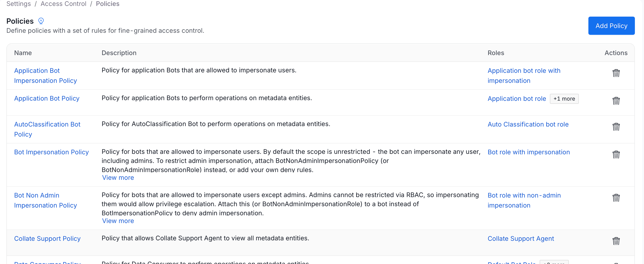Click the Policies page heading
This screenshot has height=264, width=644.
click(x=20, y=21)
